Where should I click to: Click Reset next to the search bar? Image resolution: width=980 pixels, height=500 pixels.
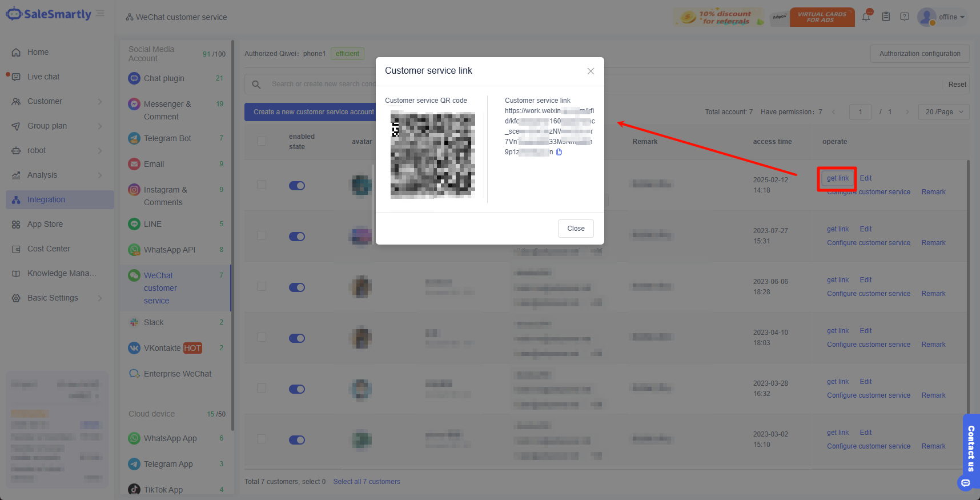tap(957, 85)
